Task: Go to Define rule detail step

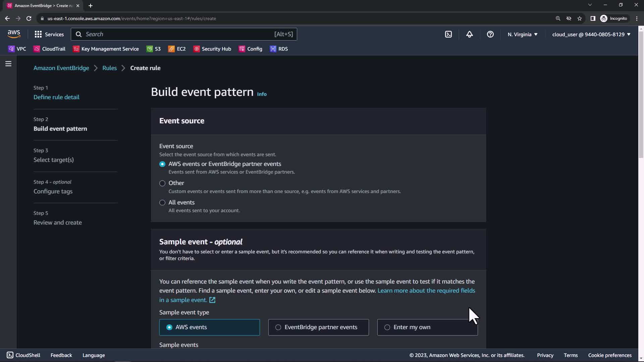Action: (x=56, y=97)
